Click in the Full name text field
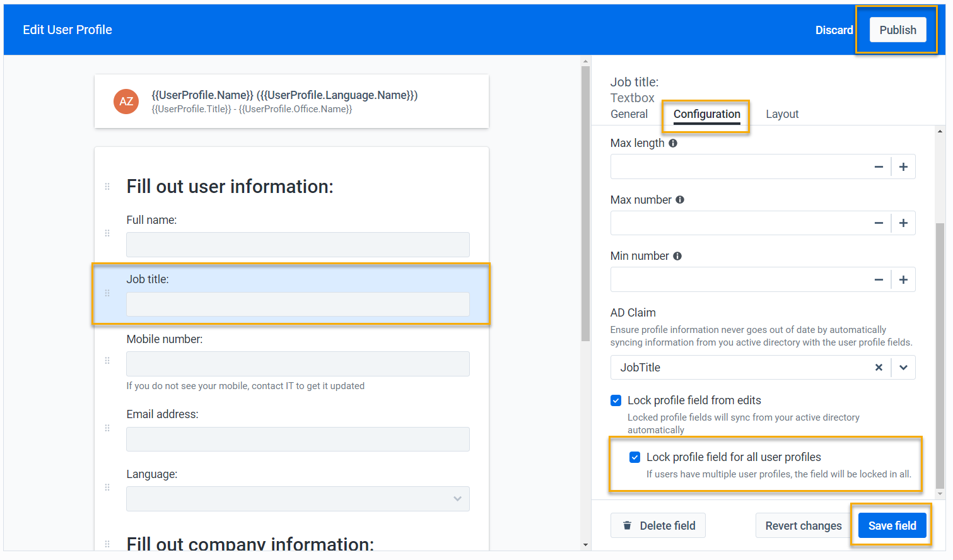This screenshot has height=560, width=953. click(x=298, y=245)
